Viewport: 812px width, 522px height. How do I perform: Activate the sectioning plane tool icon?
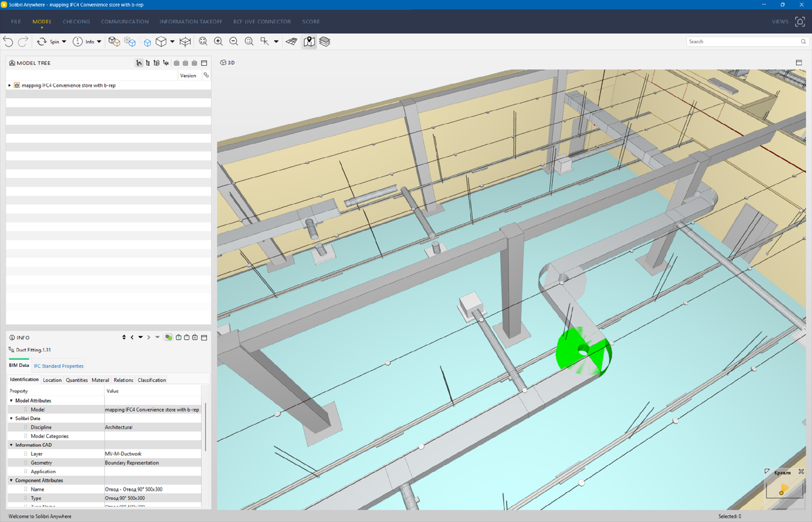[292, 42]
